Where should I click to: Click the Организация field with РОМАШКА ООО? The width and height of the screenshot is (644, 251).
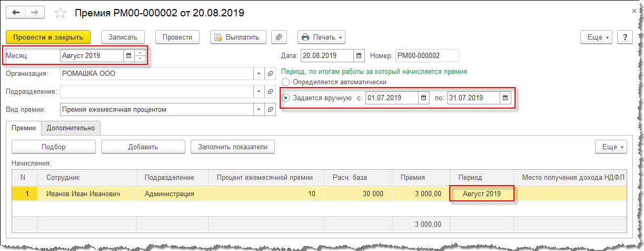click(x=156, y=74)
